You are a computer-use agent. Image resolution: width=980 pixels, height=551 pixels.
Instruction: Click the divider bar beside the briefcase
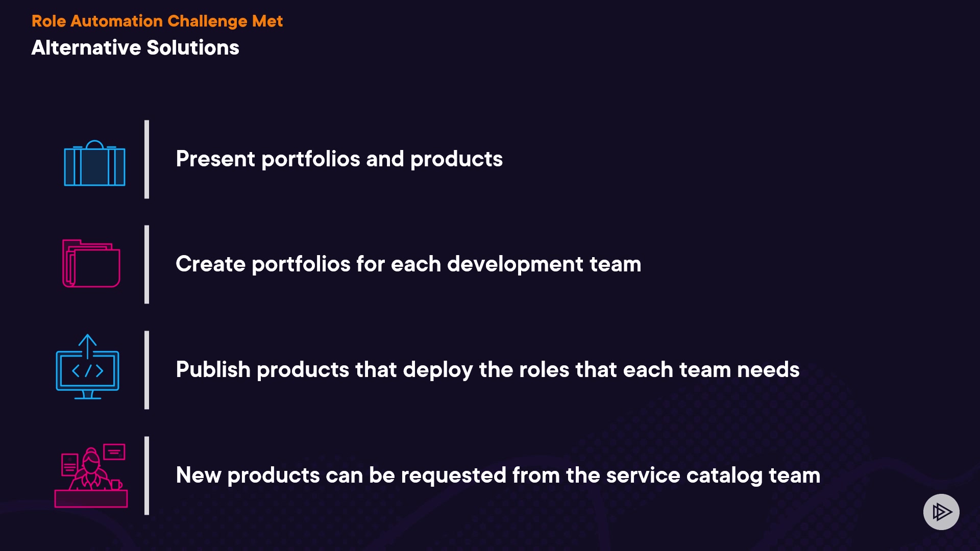point(147,159)
